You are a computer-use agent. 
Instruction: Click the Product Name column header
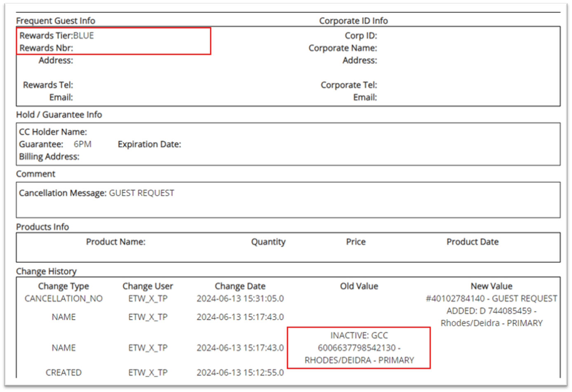pyautogui.click(x=115, y=242)
